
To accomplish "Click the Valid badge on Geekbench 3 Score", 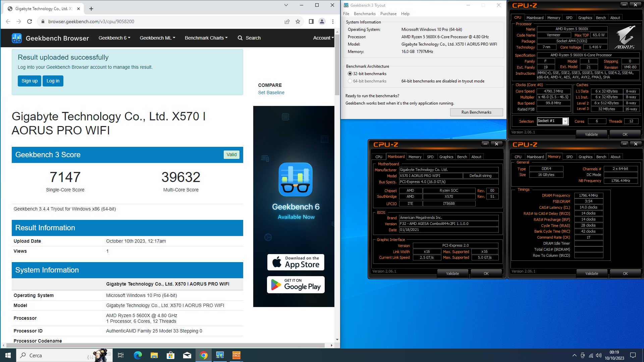I will pyautogui.click(x=231, y=155).
